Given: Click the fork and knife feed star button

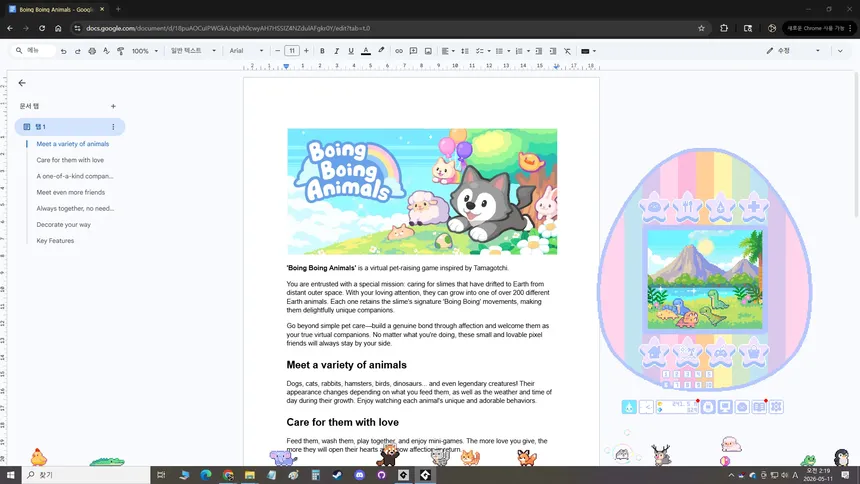Looking at the screenshot, I should coord(687,207).
